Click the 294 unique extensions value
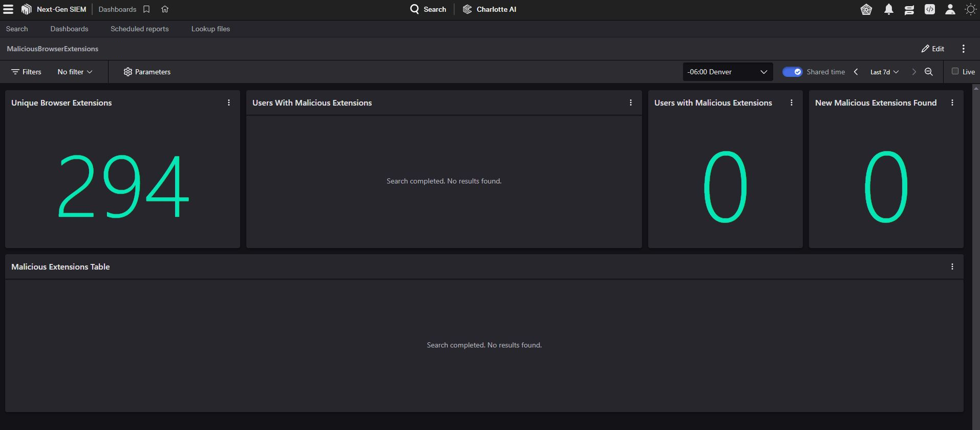This screenshot has width=980, height=430. (123, 187)
